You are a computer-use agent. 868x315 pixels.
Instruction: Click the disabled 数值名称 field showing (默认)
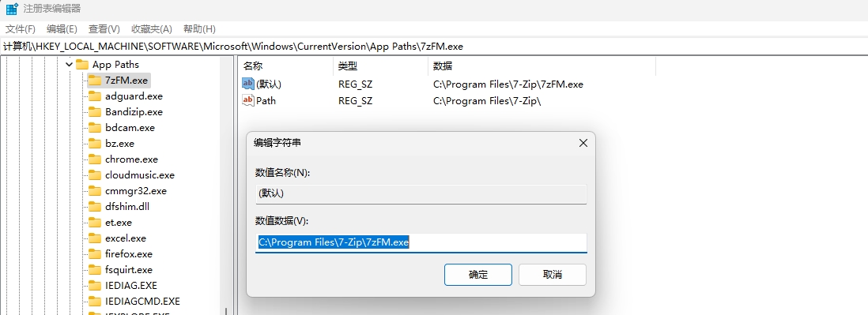[421, 194]
